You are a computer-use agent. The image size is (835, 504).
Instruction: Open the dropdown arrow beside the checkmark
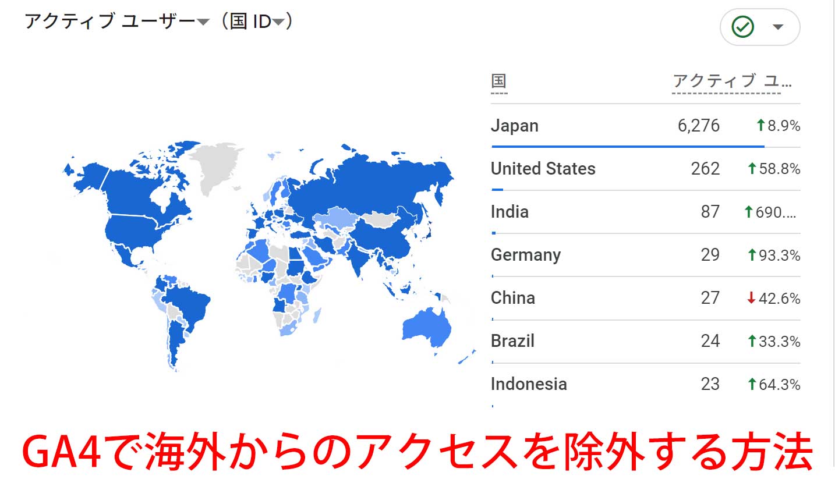[x=778, y=27]
